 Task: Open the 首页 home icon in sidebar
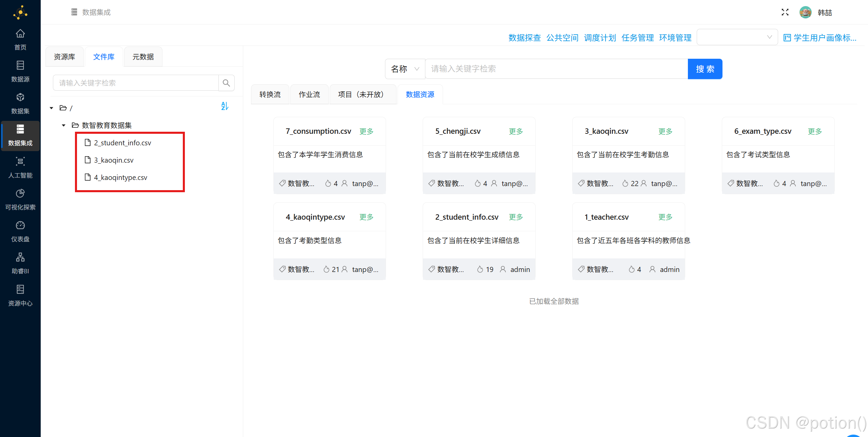coord(20,34)
